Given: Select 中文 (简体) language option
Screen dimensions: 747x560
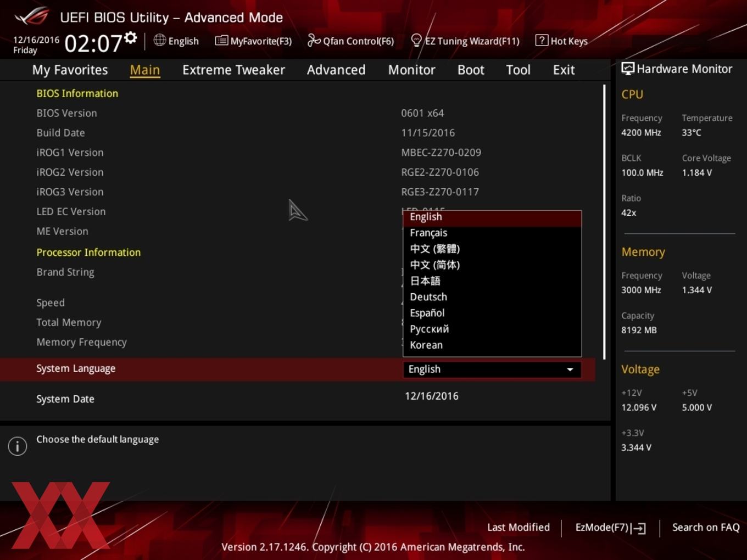Looking at the screenshot, I should tap(492, 265).
